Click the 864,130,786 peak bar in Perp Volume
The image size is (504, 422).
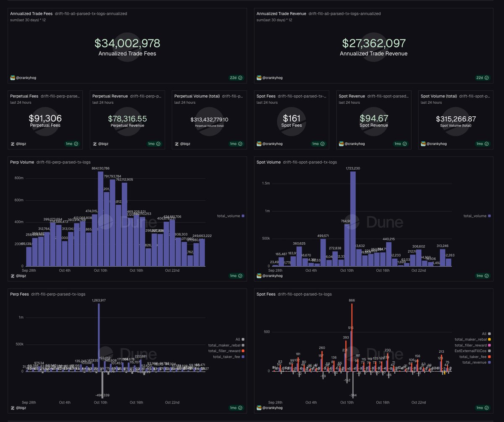pos(100,219)
